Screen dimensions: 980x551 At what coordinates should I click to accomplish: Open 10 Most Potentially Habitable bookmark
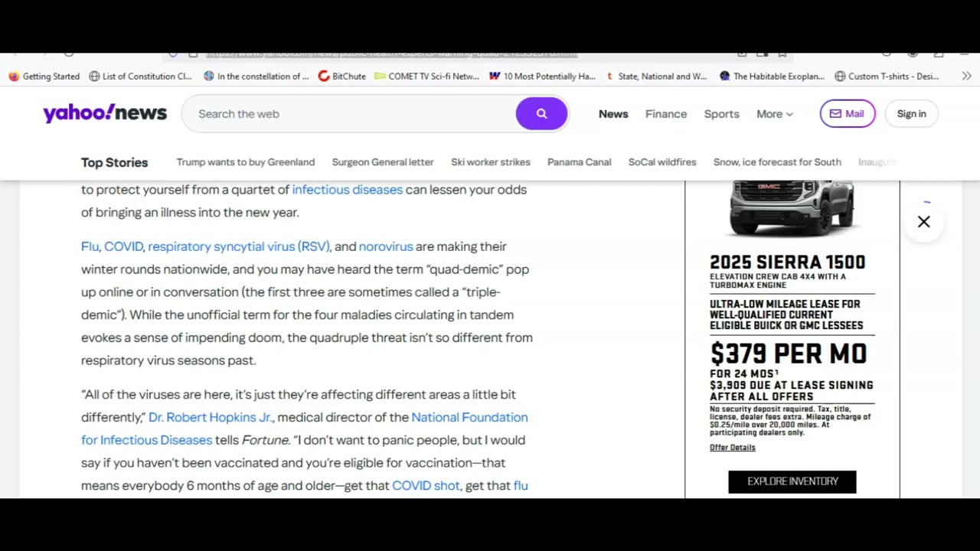pyautogui.click(x=542, y=76)
